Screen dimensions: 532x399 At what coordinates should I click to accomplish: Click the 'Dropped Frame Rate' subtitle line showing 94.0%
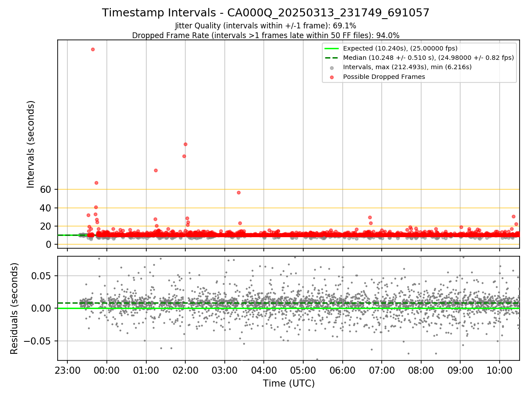coord(266,35)
